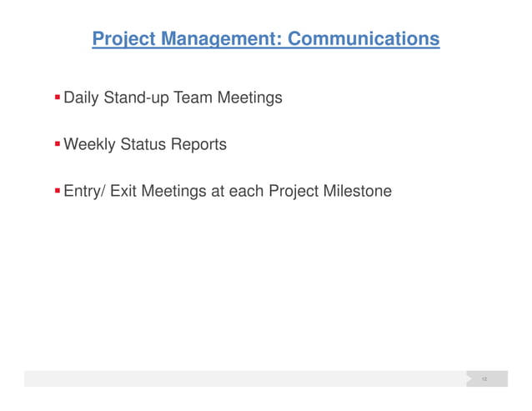Click the word Milestone in the last bullet

point(358,191)
